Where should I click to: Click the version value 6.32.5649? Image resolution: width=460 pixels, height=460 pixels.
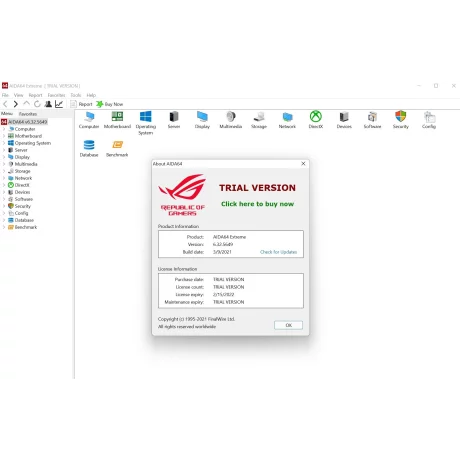click(x=223, y=244)
